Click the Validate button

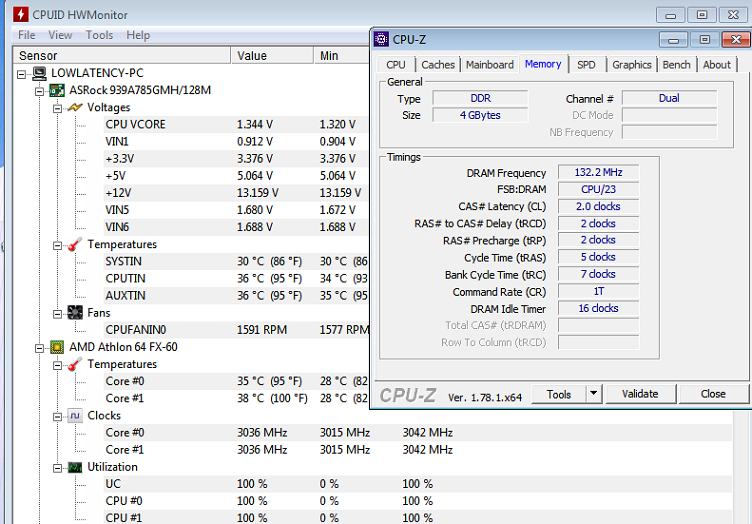[x=640, y=394]
